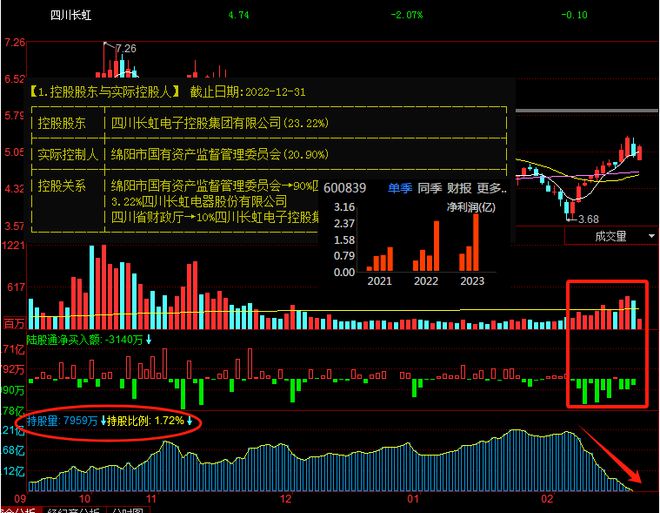Click the 控股股东 row label
This screenshot has width=660, height=513.
pos(61,123)
